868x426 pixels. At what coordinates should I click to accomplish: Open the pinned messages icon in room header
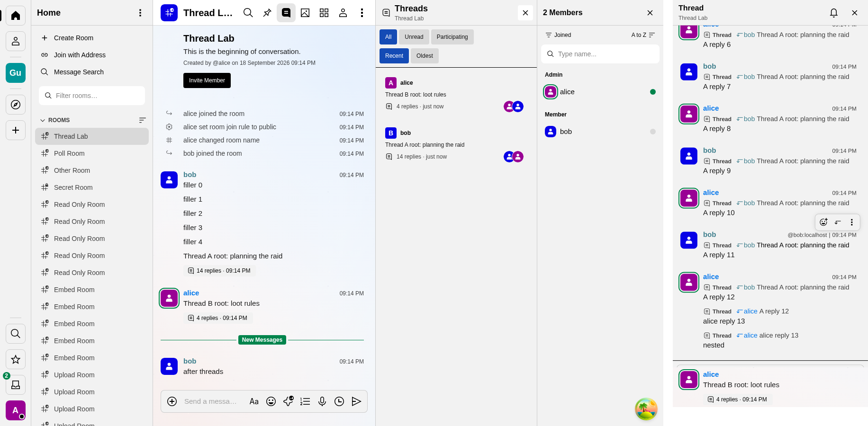[267, 13]
